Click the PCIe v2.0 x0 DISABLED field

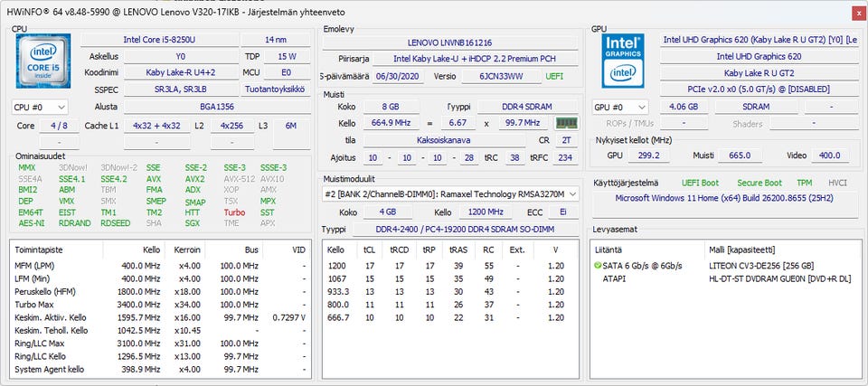tap(759, 89)
